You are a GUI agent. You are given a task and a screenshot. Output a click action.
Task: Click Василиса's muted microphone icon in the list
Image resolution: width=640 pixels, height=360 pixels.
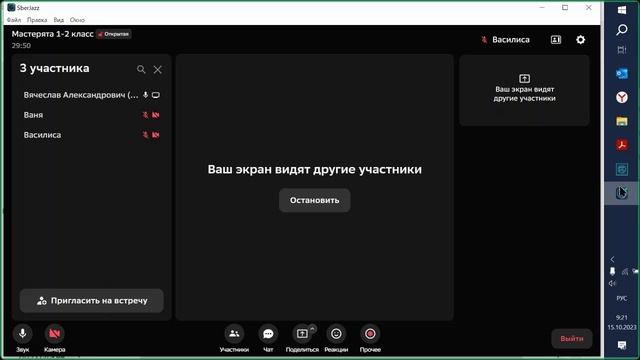(x=145, y=135)
